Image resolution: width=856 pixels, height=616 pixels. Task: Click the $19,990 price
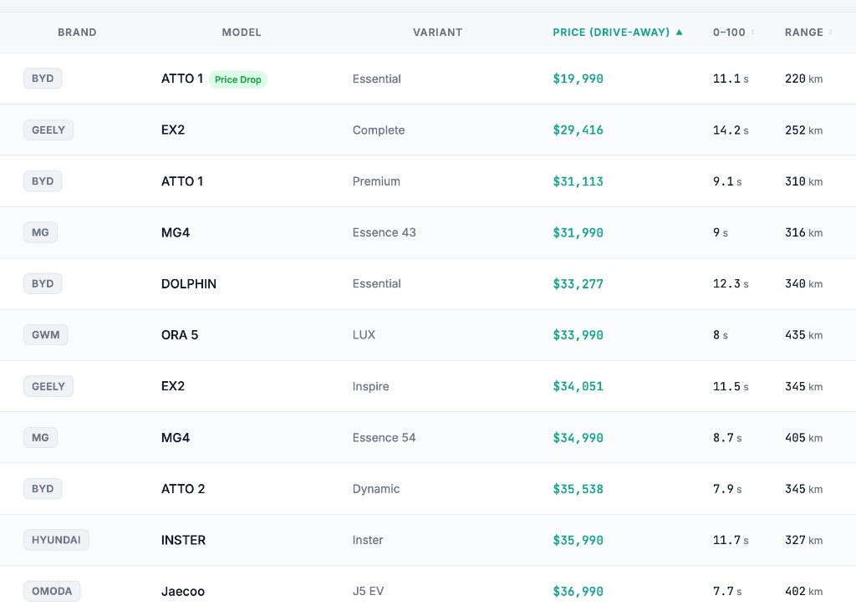[x=578, y=79]
